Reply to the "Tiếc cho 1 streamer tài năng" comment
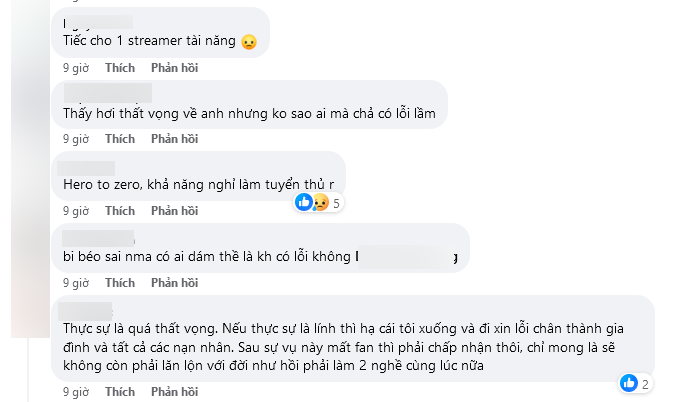 coord(175,68)
